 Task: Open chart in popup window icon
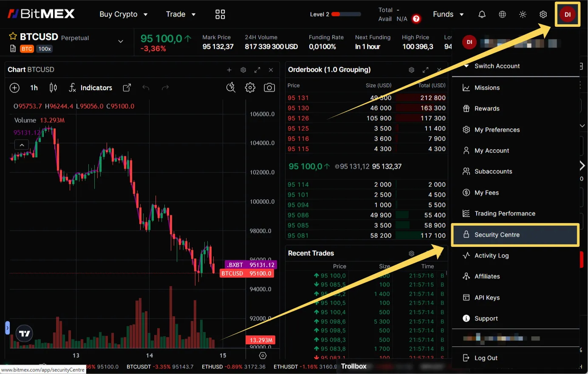[127, 88]
